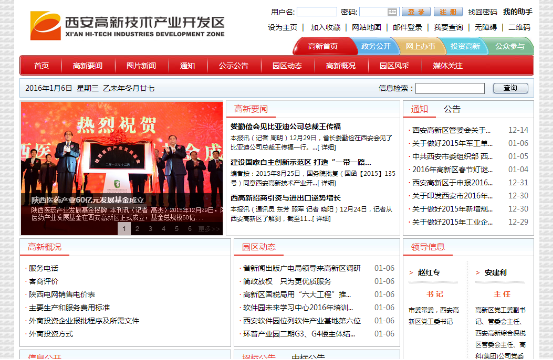Screen dimensions: 553x360
Task: Click the orange 登录 login button
Action: (416, 12)
